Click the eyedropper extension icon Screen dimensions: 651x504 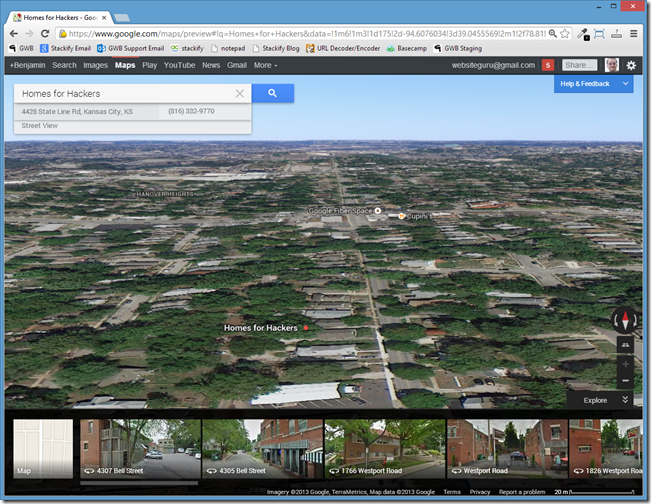coord(582,34)
